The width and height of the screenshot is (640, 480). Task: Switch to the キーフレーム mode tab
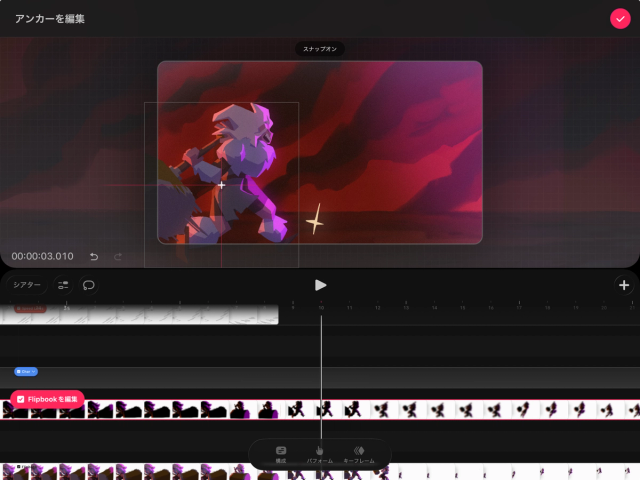(359, 454)
